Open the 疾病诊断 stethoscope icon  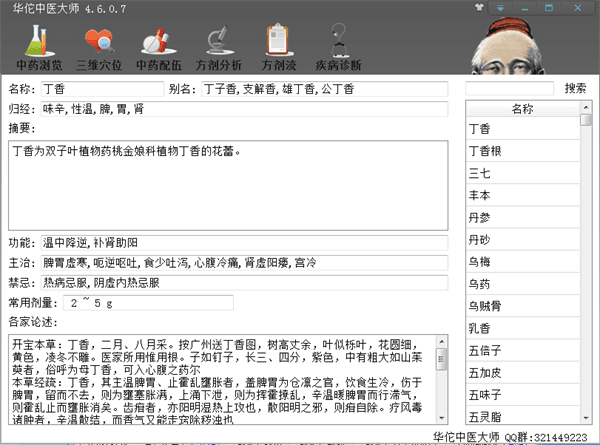[x=339, y=50]
